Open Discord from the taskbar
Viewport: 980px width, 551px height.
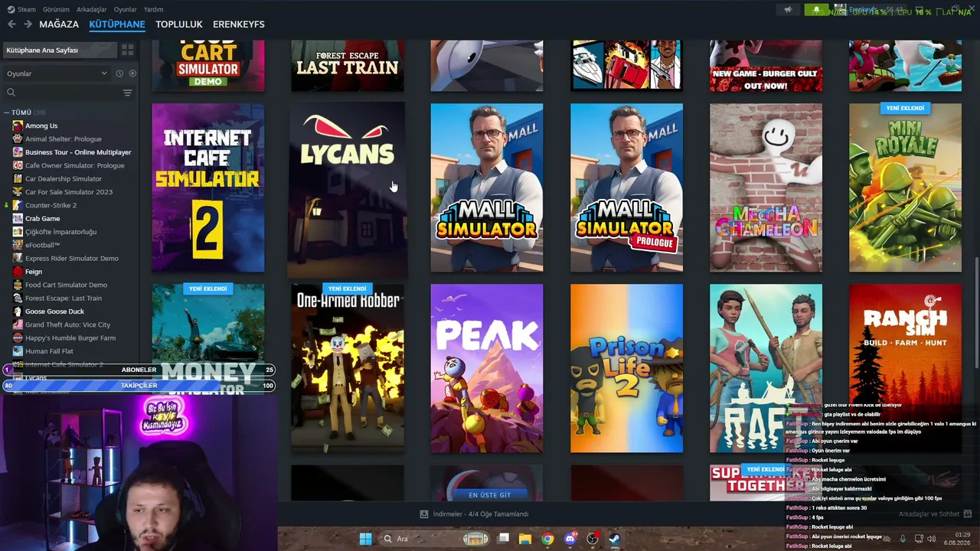click(x=570, y=539)
